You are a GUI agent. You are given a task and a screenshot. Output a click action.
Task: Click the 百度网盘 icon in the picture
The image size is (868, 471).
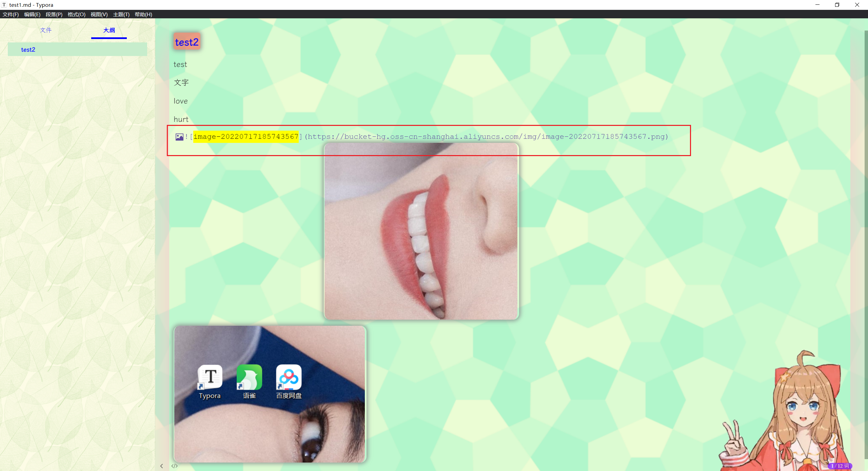[x=289, y=377]
